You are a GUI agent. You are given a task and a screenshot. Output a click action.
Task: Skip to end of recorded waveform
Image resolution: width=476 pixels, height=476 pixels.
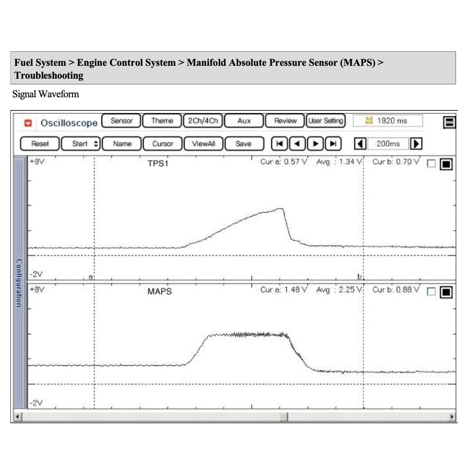[332, 144]
